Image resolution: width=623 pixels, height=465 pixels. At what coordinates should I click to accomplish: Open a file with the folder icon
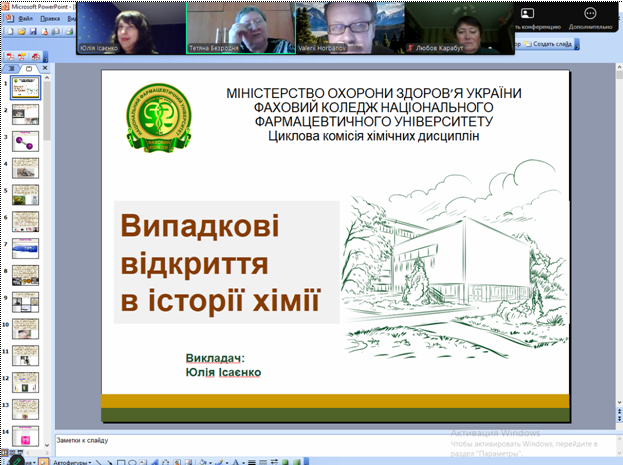pos(22,31)
